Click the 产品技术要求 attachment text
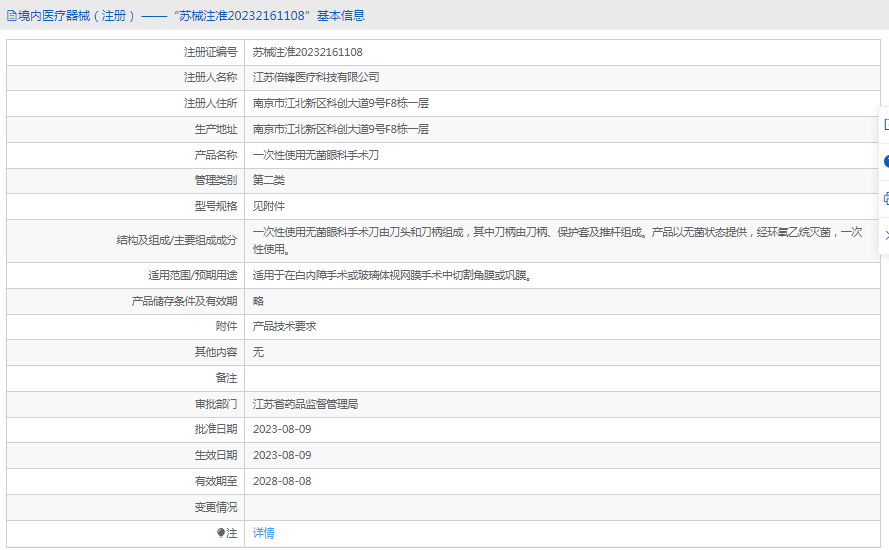This screenshot has height=550, width=889. (x=285, y=327)
